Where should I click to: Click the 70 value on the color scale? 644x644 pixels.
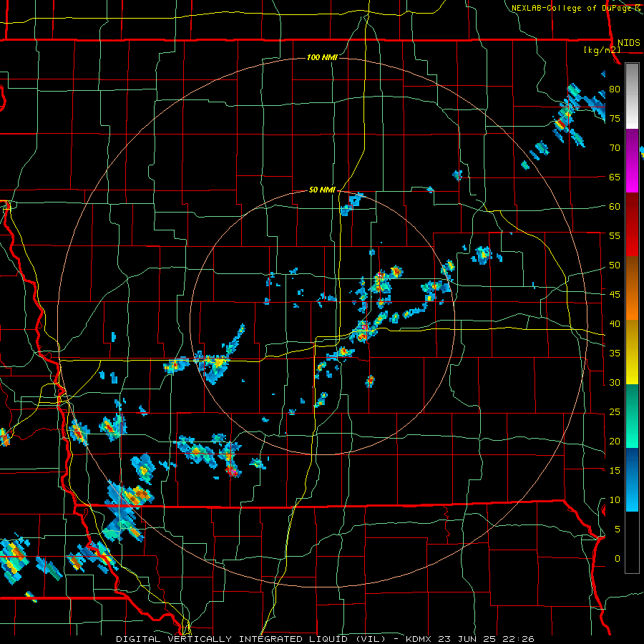(x=615, y=148)
